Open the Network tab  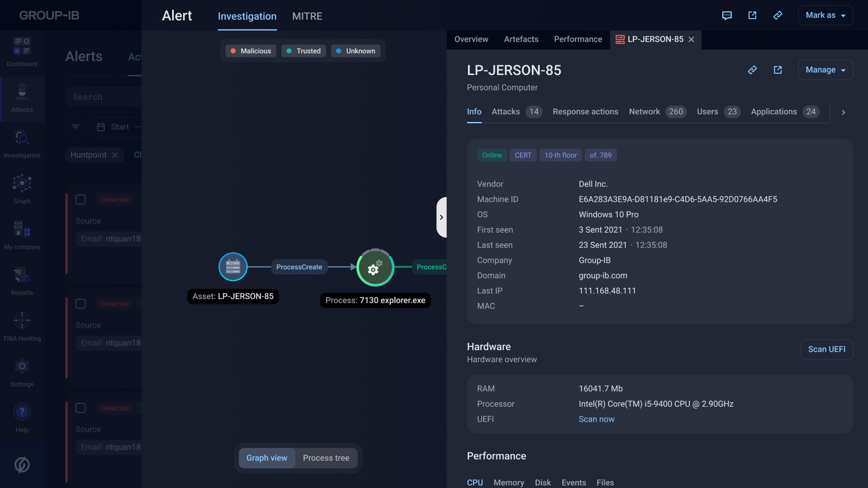point(644,112)
